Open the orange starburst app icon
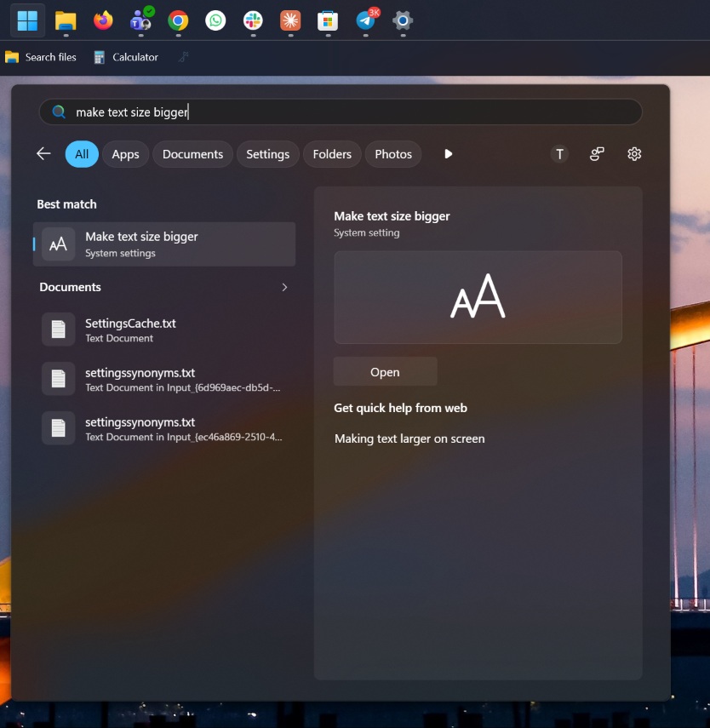Screen dimensions: 710x728 (290, 20)
